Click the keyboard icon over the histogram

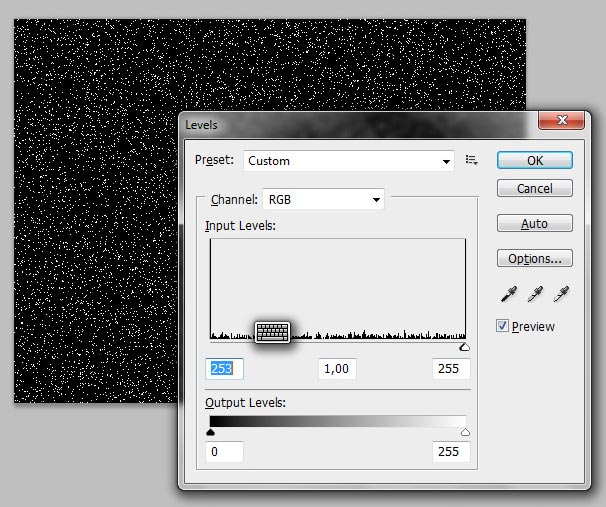272,332
